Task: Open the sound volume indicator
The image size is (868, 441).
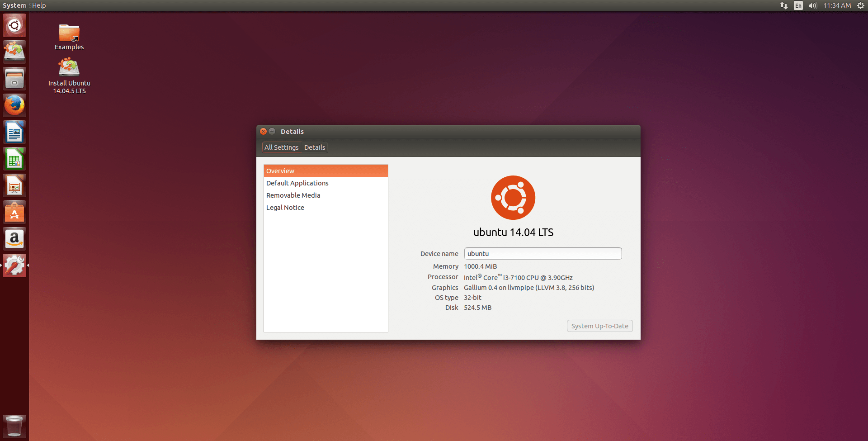Action: pyautogui.click(x=813, y=5)
